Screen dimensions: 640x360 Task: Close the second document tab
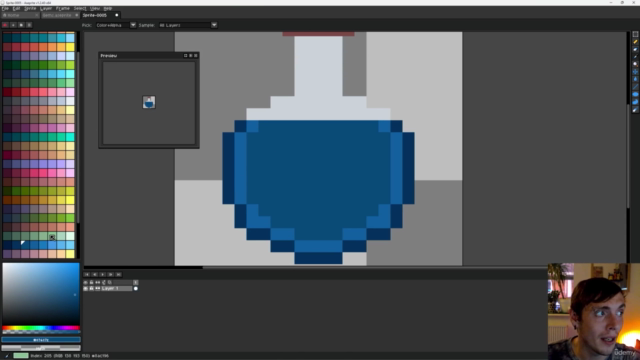coord(77,15)
